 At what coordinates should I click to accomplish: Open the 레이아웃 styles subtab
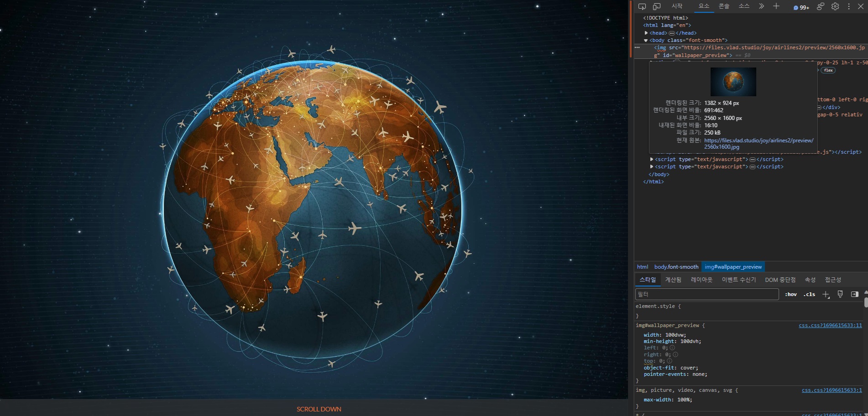(x=701, y=280)
